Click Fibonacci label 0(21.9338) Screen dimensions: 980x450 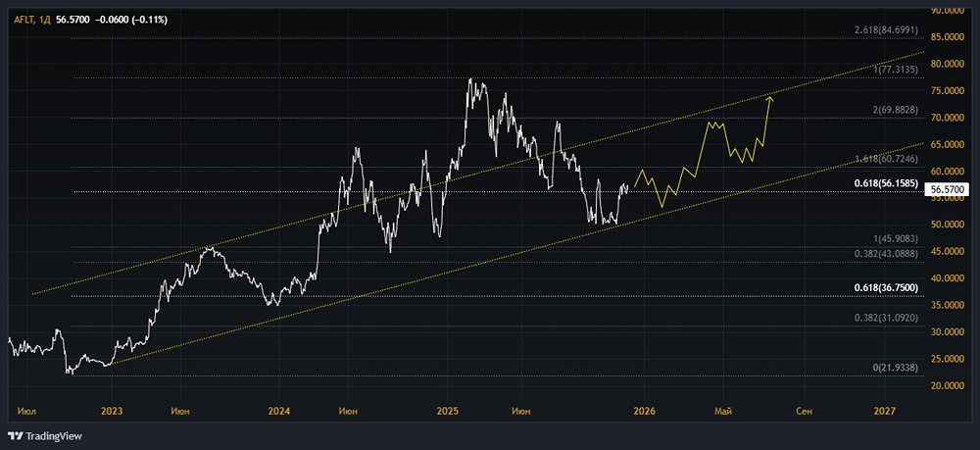tap(896, 368)
